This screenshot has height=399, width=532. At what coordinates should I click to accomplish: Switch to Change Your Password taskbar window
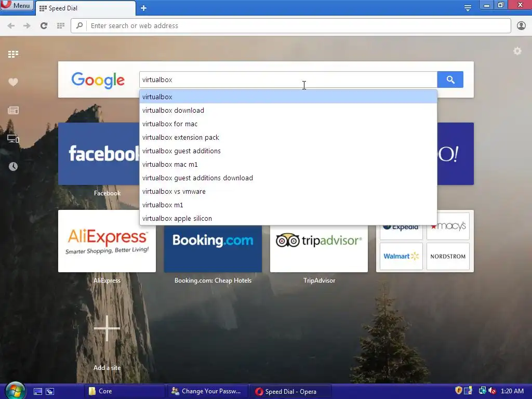pos(207,391)
